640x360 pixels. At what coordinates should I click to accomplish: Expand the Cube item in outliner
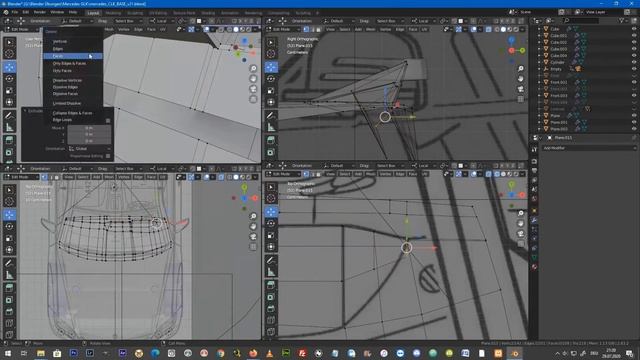click(539, 29)
